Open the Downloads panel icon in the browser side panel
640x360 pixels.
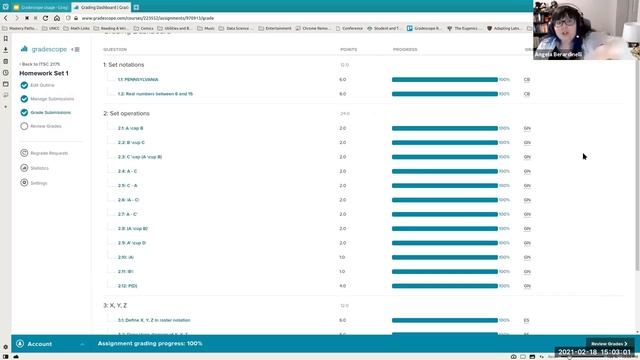tap(5, 50)
